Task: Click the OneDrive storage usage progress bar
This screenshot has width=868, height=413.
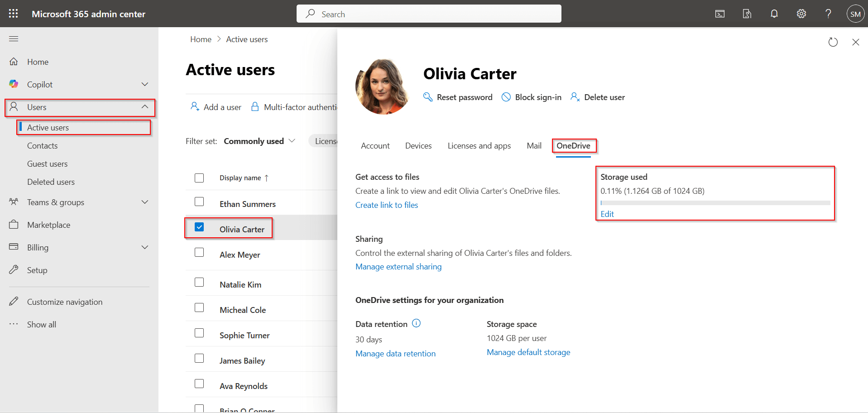Action: 714,202
